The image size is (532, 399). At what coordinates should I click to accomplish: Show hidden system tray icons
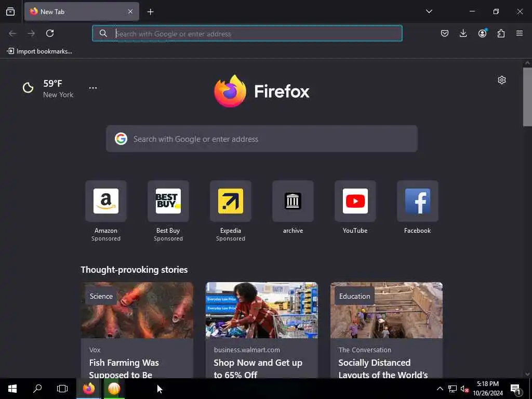pyautogui.click(x=440, y=389)
